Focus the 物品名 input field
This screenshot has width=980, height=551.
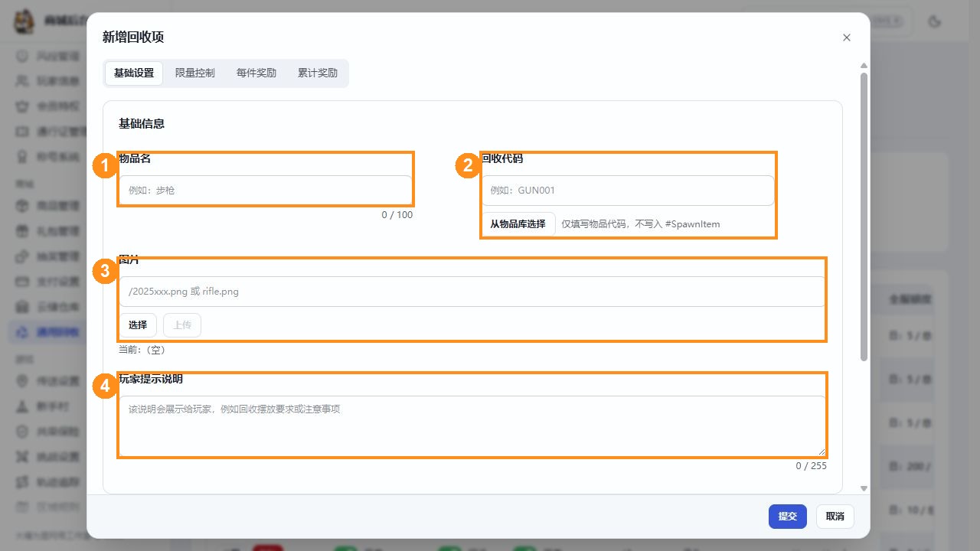tap(266, 191)
